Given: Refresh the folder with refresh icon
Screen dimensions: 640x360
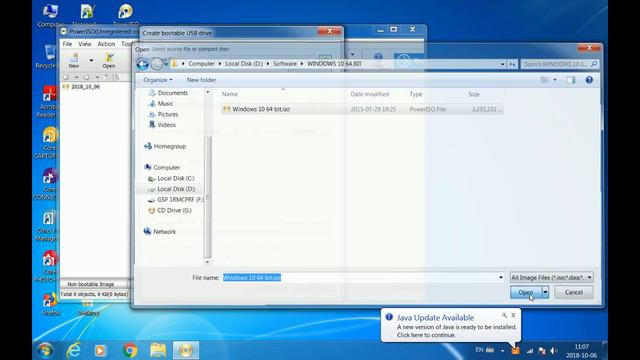Looking at the screenshot, I should tap(512, 64).
